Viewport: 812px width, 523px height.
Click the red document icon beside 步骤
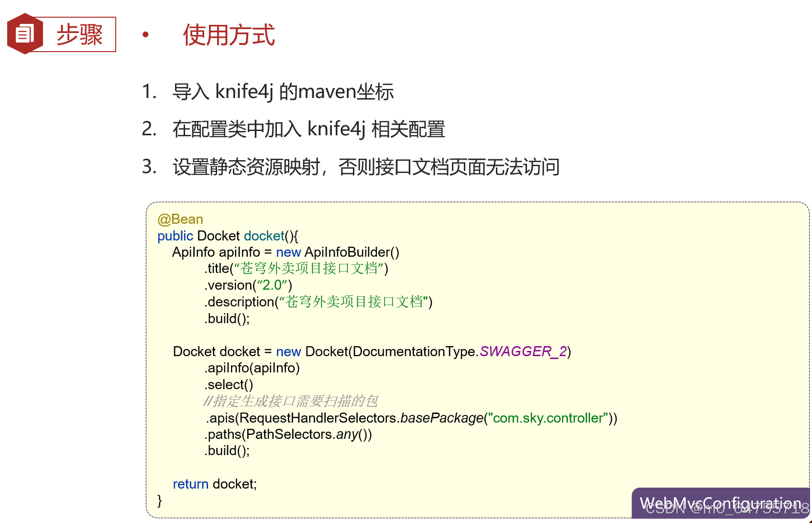click(x=25, y=33)
